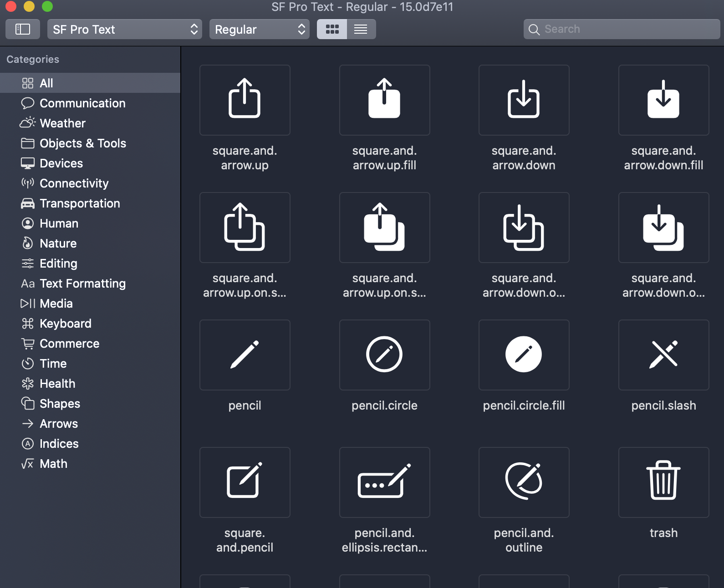Click the pencil.and.outline label text

click(x=524, y=540)
